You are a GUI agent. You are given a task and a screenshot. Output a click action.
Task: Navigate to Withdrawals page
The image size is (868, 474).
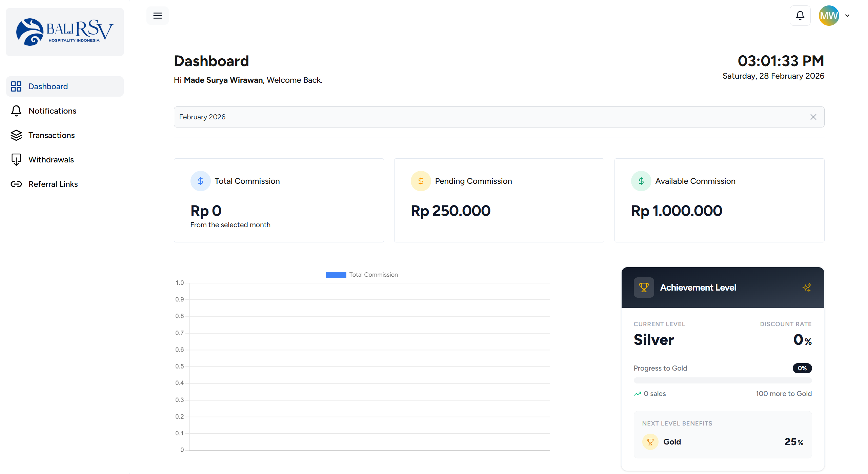coord(51,160)
